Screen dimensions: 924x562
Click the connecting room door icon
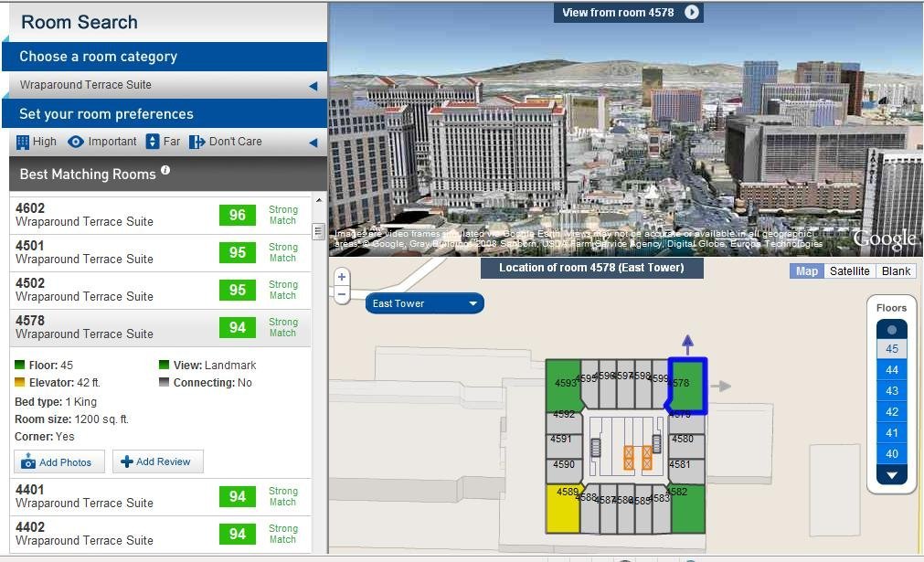[x=196, y=142]
